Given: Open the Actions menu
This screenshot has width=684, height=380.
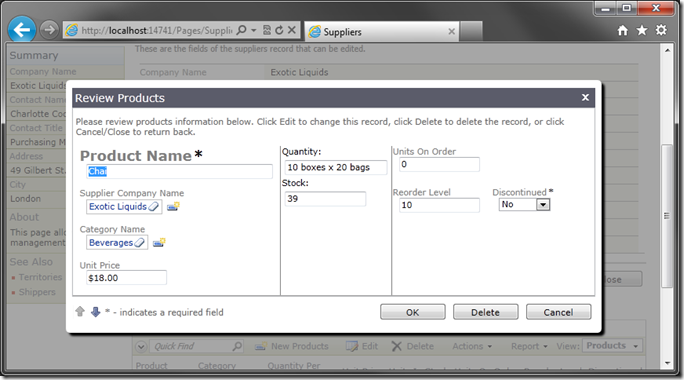Looking at the screenshot, I should 472,346.
